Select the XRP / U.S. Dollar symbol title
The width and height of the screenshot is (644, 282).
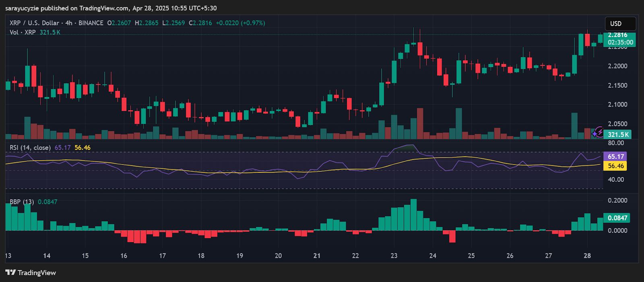[34, 23]
